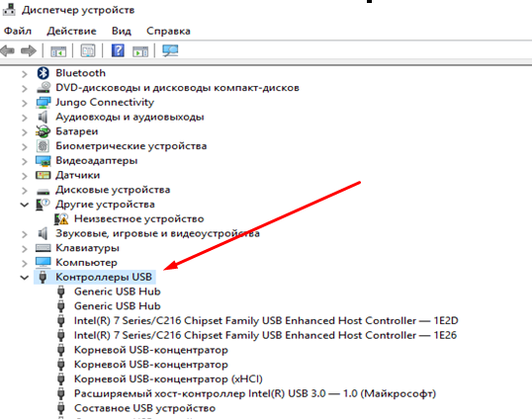Collapse the Другие устройства branch
Screen dimensions: 532x419
[25, 205]
